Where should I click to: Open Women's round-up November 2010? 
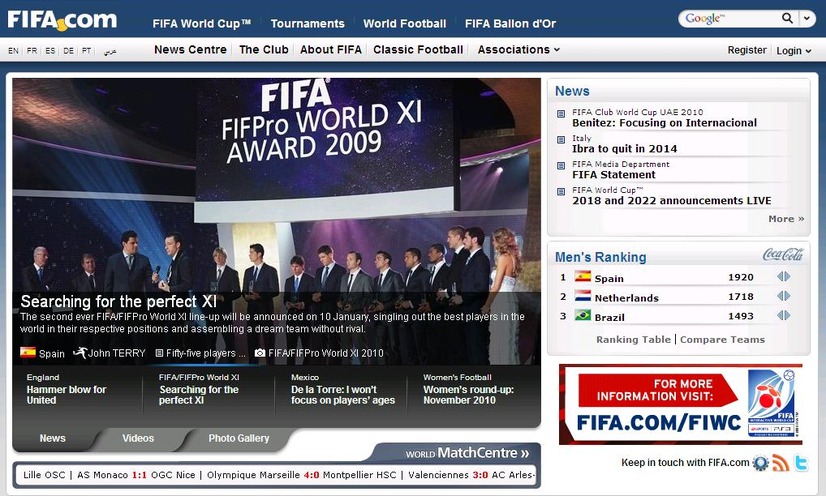point(468,394)
